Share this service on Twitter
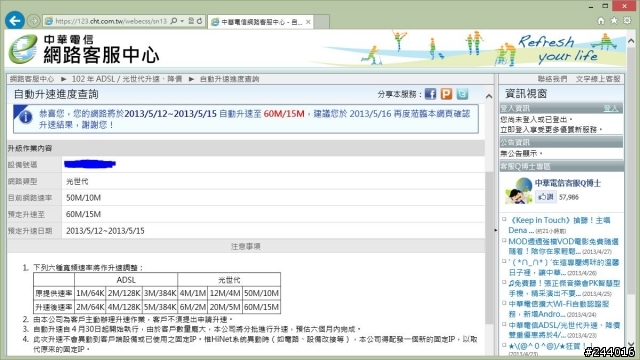This screenshot has height=360, width=640. 462,94
